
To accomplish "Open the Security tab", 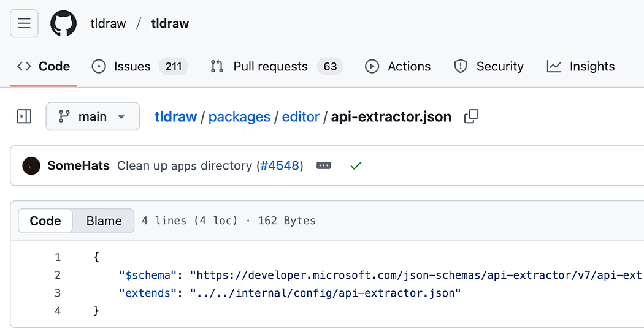I will (x=489, y=66).
